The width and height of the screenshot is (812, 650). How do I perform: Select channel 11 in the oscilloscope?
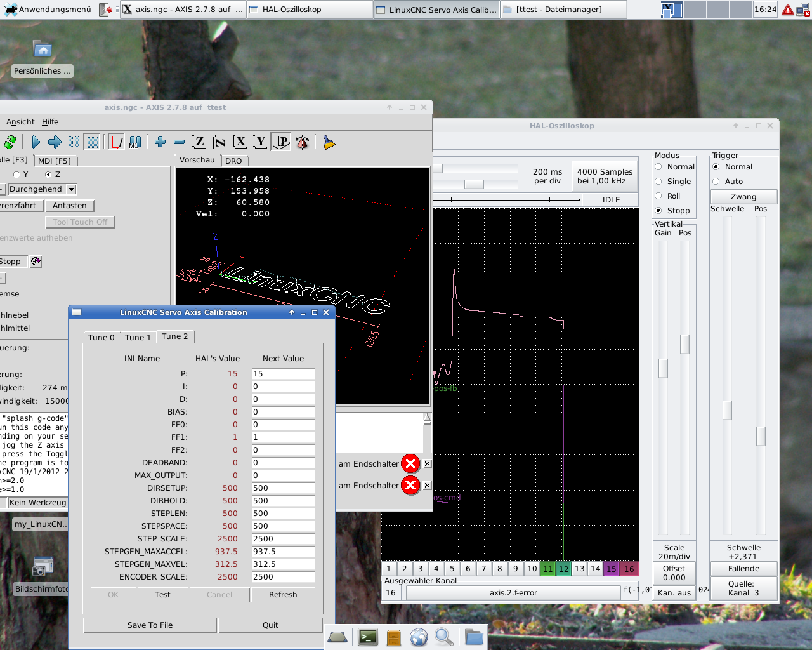pos(547,569)
